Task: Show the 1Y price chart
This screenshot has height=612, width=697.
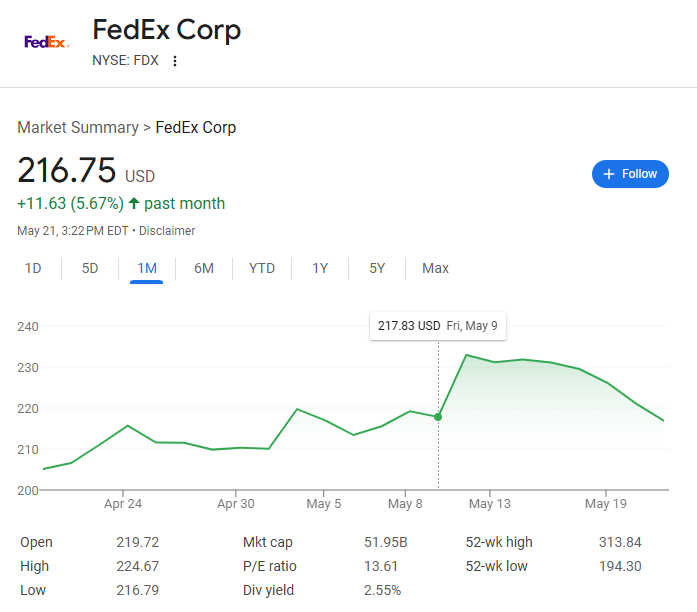Action: pos(320,268)
